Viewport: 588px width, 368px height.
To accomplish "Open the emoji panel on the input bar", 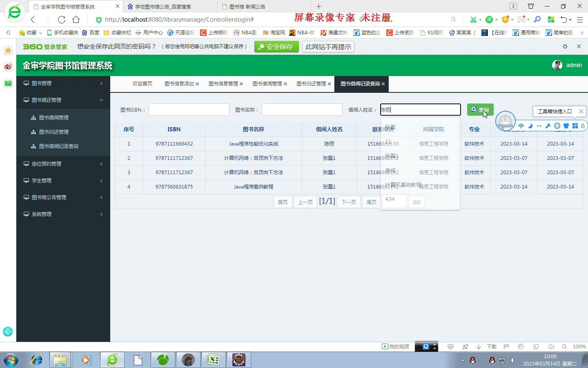I will [557, 126].
